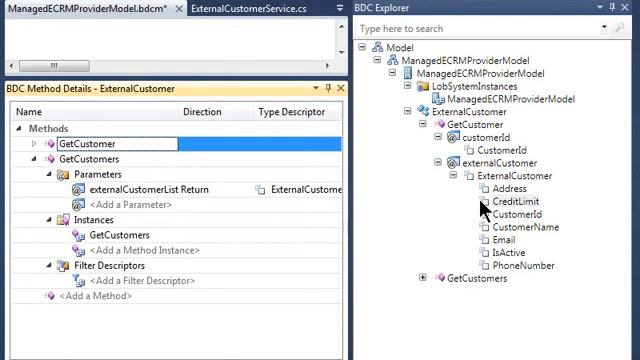Click the search magnifier icon in BDC Explorer
The width and height of the screenshot is (640, 360).
(620, 28)
